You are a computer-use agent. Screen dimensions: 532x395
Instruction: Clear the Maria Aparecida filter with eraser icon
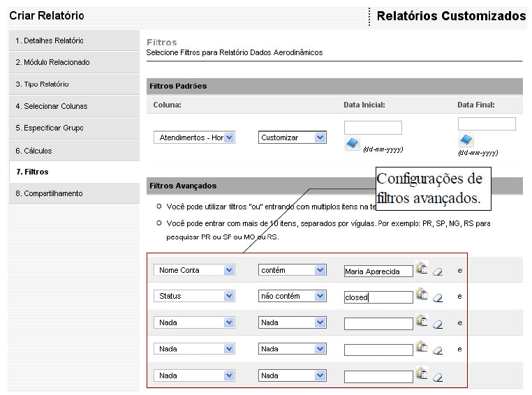tap(438, 271)
